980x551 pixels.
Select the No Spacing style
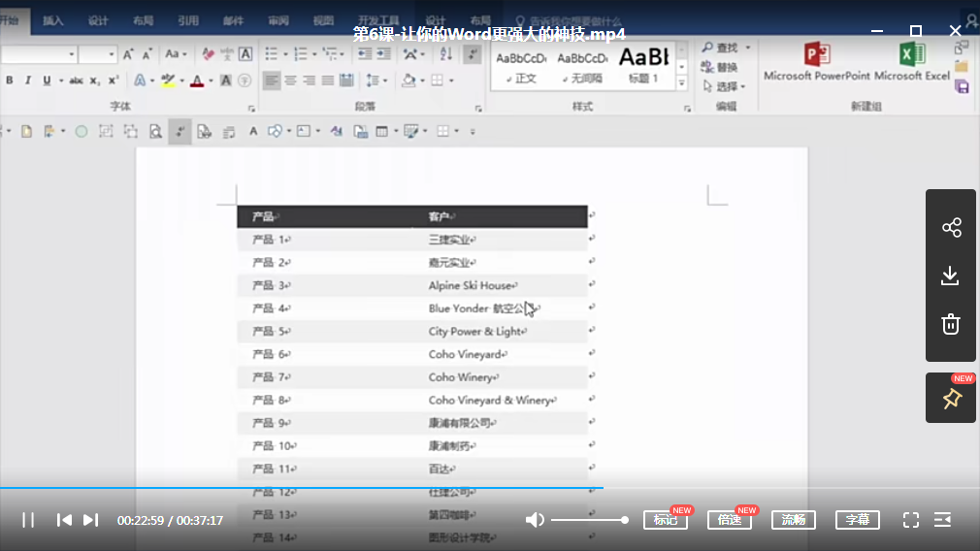582,68
